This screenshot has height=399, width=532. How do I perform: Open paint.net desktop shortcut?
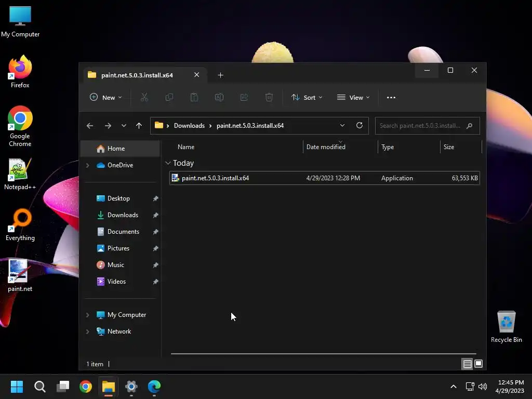click(20, 275)
